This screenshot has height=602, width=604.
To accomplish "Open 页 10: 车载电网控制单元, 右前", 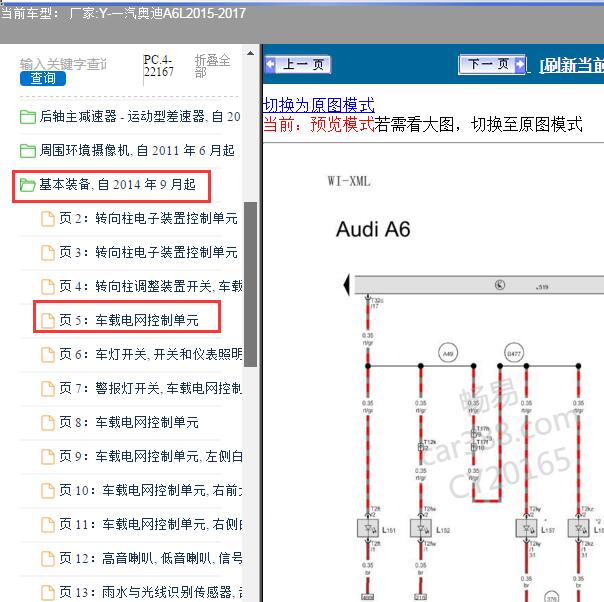I will (151, 490).
